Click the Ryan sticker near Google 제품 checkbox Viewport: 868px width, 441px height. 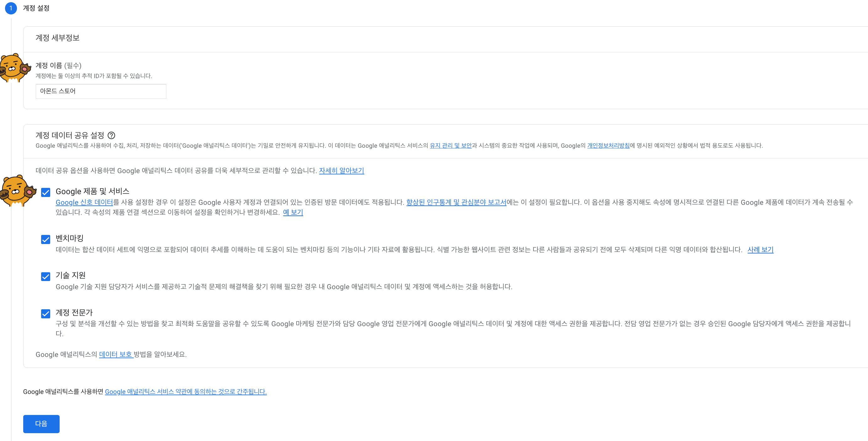point(17,190)
